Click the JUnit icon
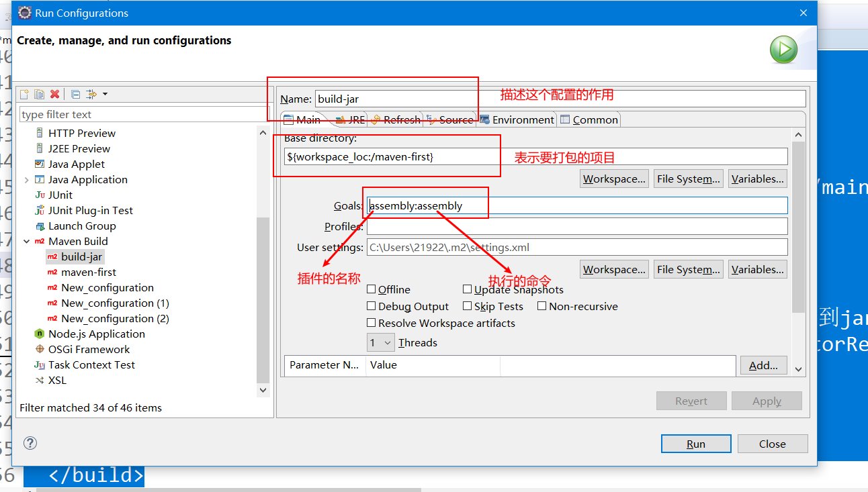 40,195
